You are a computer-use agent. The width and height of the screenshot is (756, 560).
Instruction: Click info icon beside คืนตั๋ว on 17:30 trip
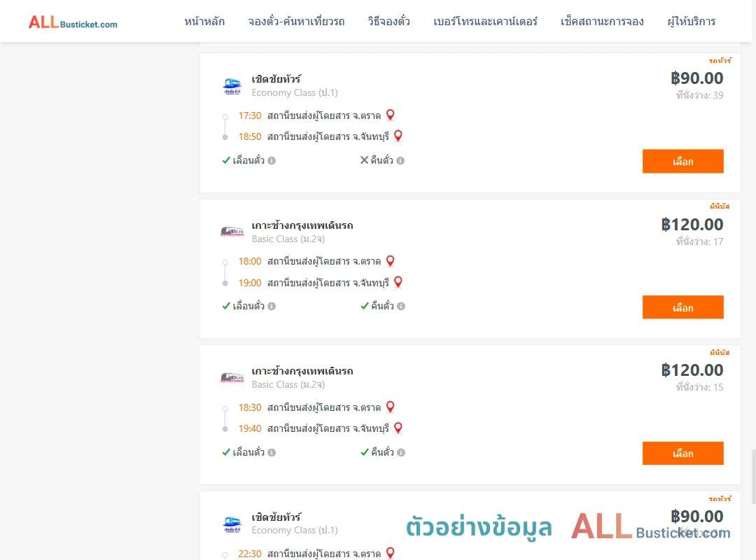(x=400, y=160)
